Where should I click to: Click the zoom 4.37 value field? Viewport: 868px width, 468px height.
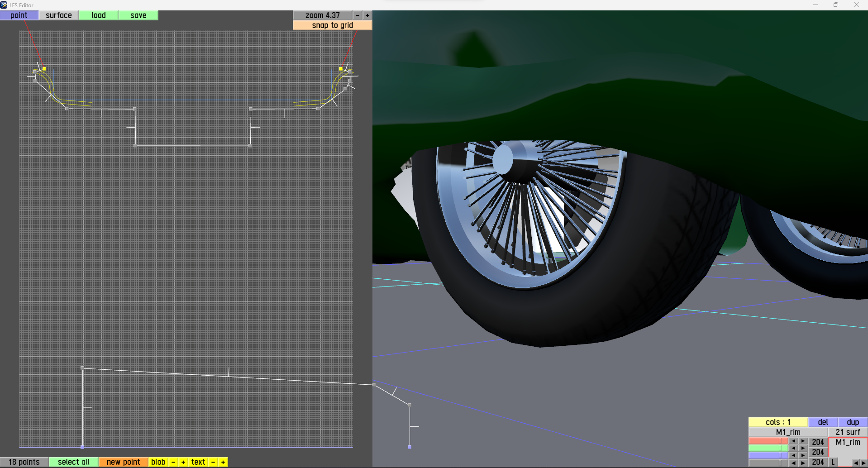coord(323,15)
